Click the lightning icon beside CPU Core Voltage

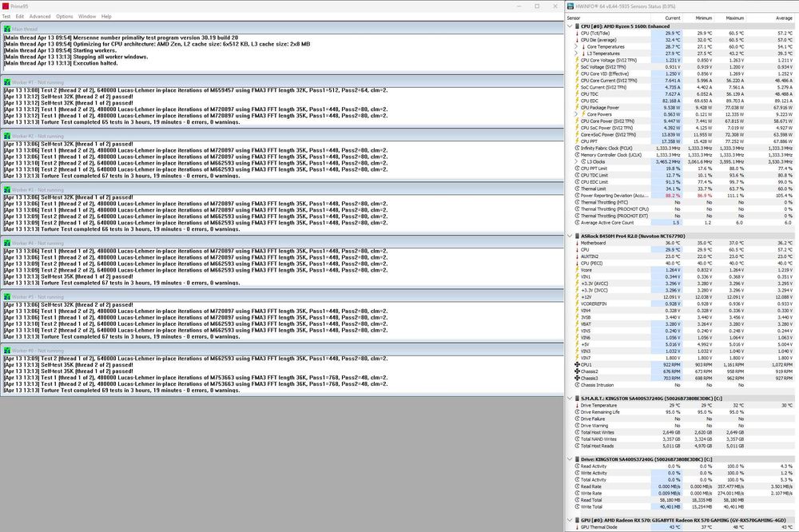coord(577,60)
